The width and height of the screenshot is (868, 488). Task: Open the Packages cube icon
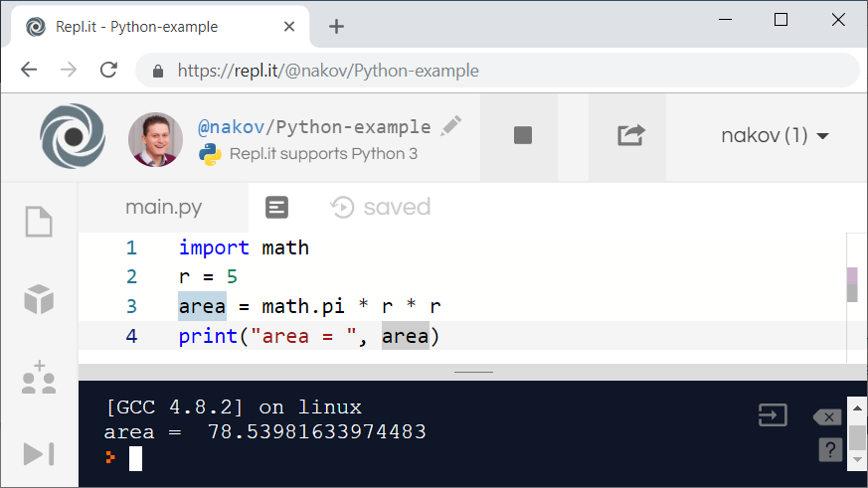click(39, 298)
